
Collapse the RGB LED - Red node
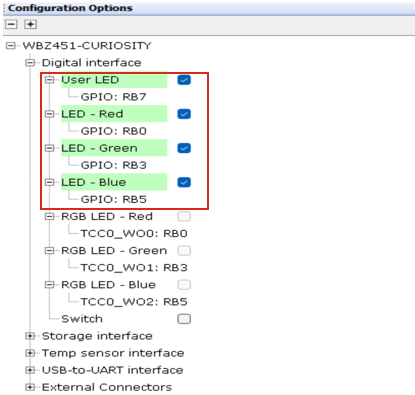(49, 216)
